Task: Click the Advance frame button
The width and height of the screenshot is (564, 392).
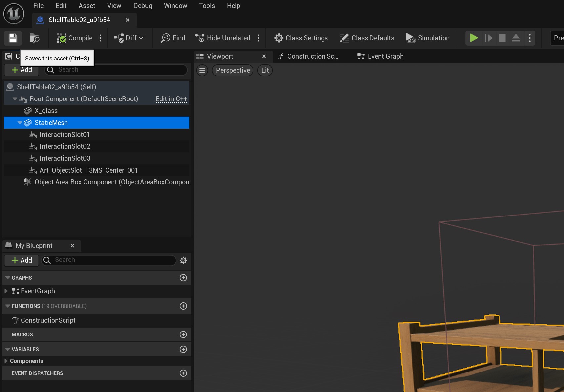Action: [x=488, y=38]
